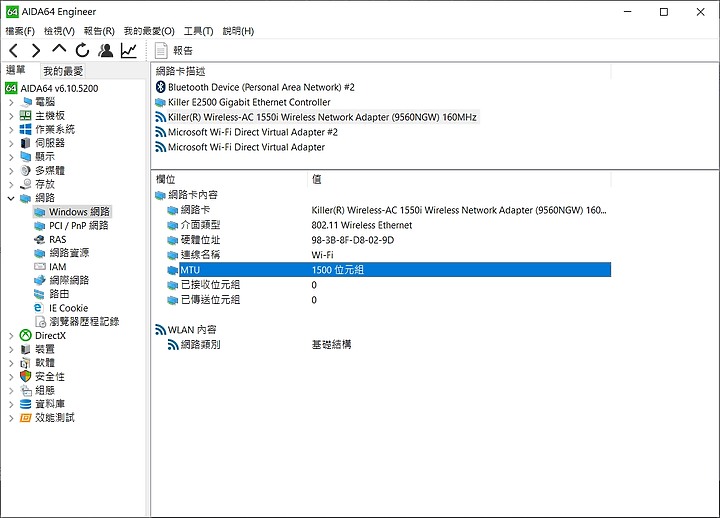Select the 路由 tree item

(59, 294)
